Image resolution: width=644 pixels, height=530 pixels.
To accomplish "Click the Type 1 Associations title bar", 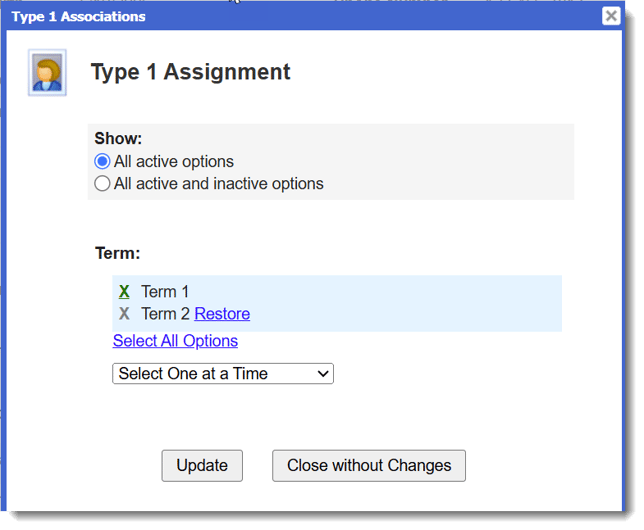I will (x=300, y=16).
